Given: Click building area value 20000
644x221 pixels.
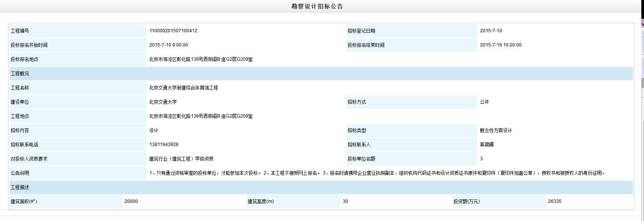Looking at the screenshot, I should (x=131, y=201).
